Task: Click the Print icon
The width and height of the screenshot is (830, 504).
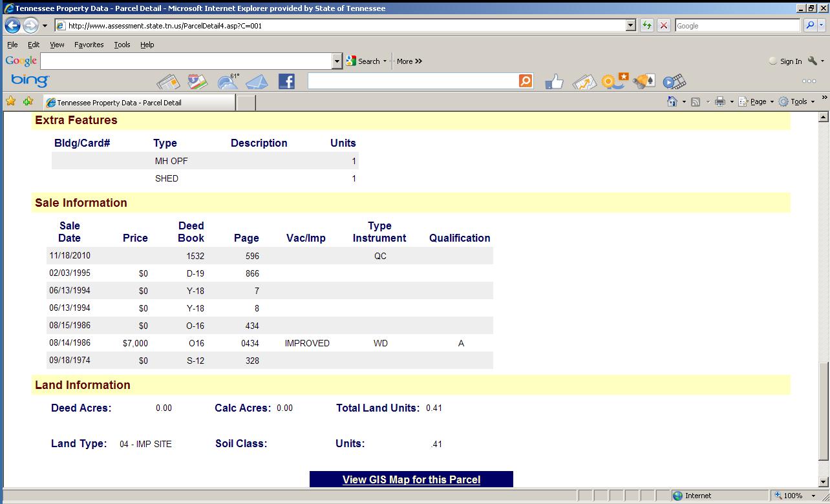Action: click(720, 101)
